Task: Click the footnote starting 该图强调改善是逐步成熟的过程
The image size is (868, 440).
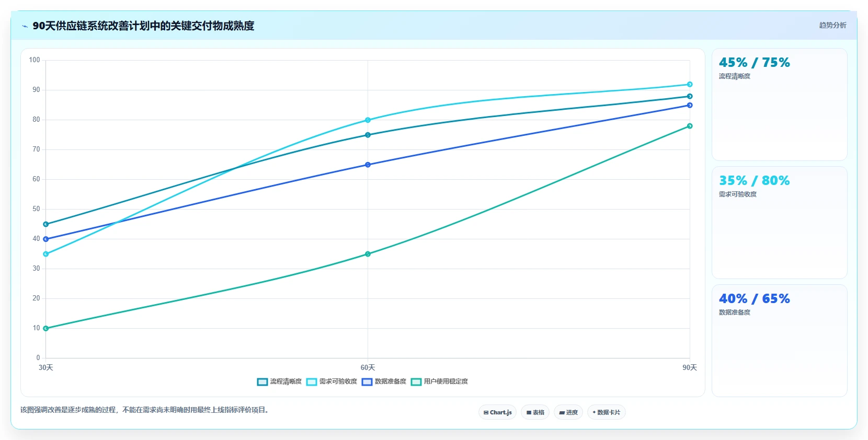Action: (145, 410)
